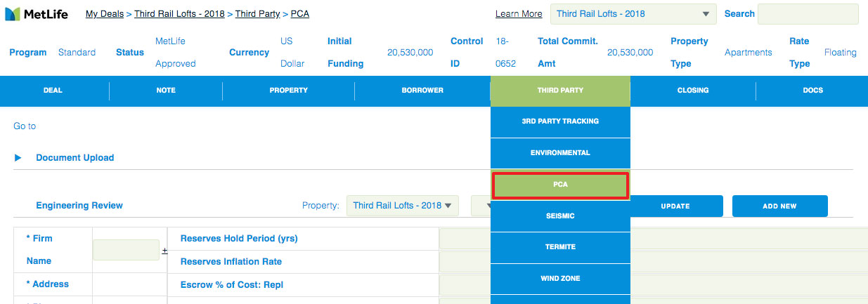Click the Reserves Hold Period input field
Viewport: 868px width, 304px height.
coord(654,239)
